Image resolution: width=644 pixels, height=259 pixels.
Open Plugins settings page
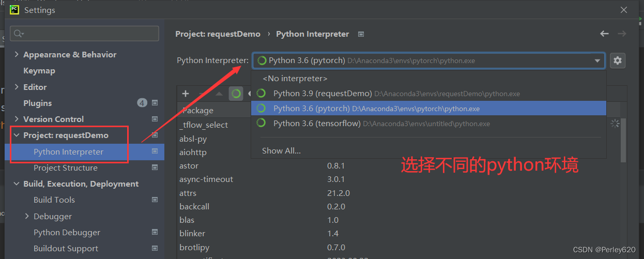37,103
